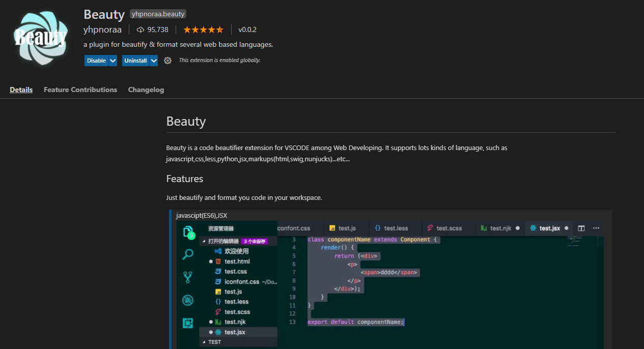The image size is (644, 349).
Task: Click the v0.0.2 version label
Action: pyautogui.click(x=247, y=30)
